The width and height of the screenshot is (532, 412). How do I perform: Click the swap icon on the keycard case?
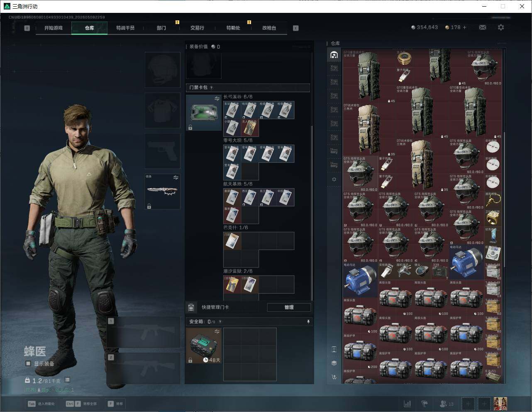217,98
